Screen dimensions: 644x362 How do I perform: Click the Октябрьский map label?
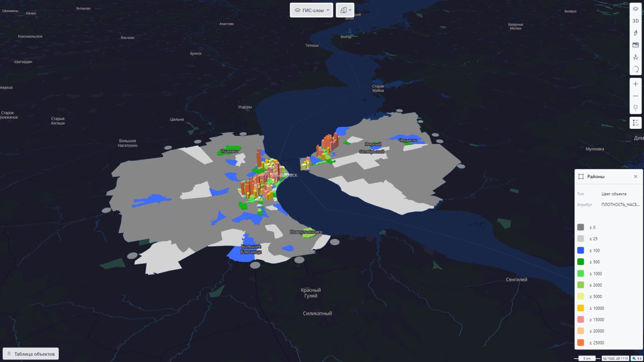tap(372, 152)
